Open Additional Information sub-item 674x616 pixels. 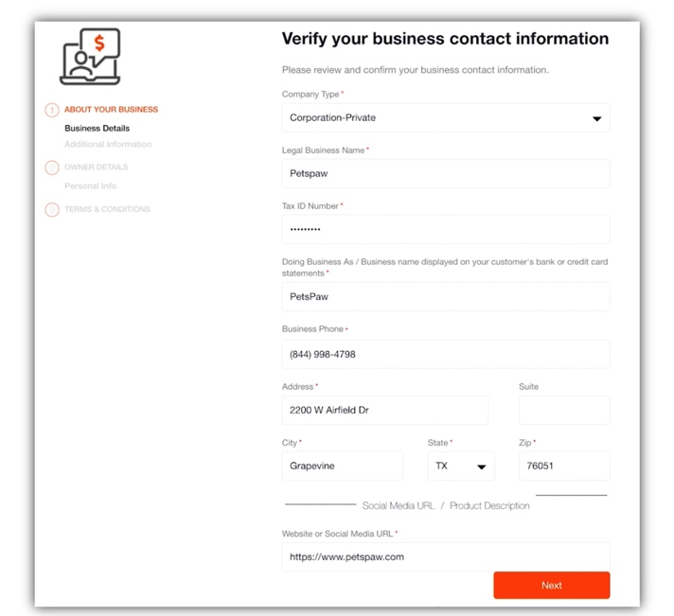tap(108, 145)
